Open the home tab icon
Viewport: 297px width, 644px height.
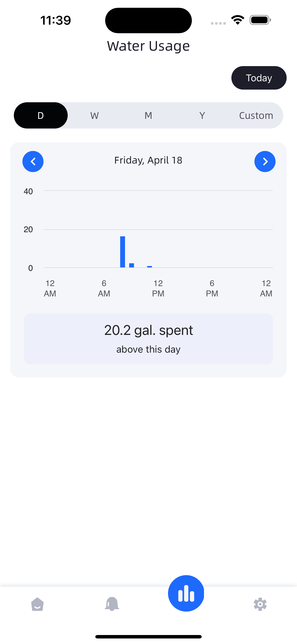pyautogui.click(x=38, y=604)
